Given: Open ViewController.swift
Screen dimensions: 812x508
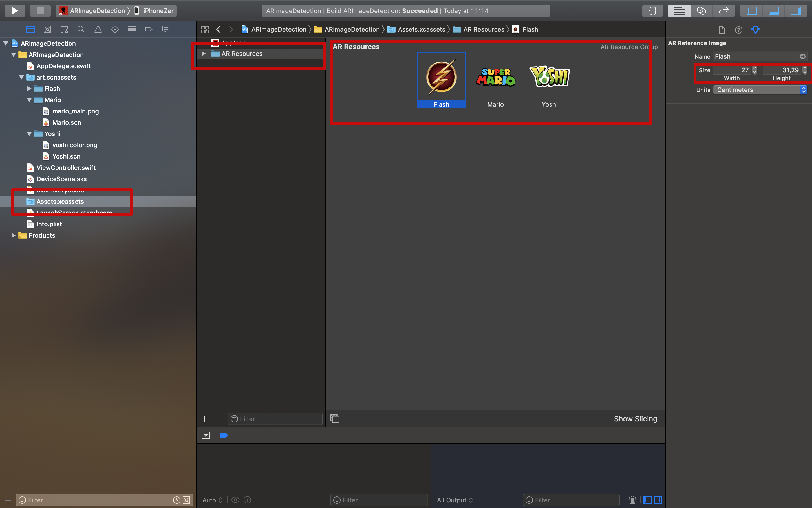Looking at the screenshot, I should (x=66, y=168).
